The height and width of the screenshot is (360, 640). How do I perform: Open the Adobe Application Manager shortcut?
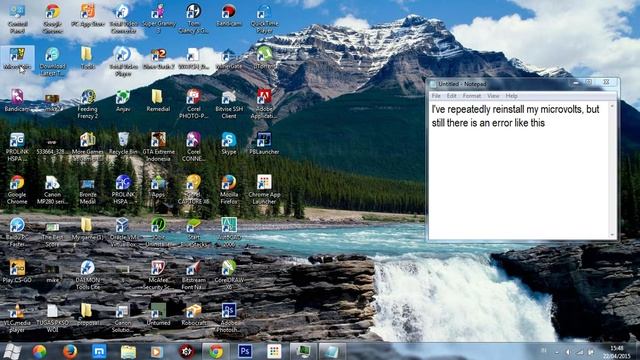click(264, 104)
